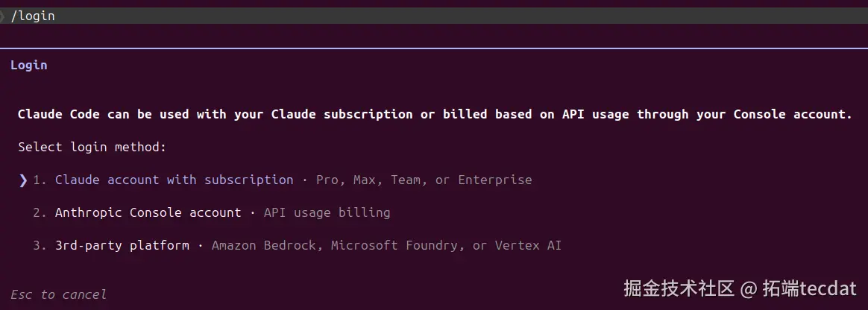This screenshot has height=310, width=868.
Task: Click the Esc to cancel hint
Action: pyautogui.click(x=58, y=294)
